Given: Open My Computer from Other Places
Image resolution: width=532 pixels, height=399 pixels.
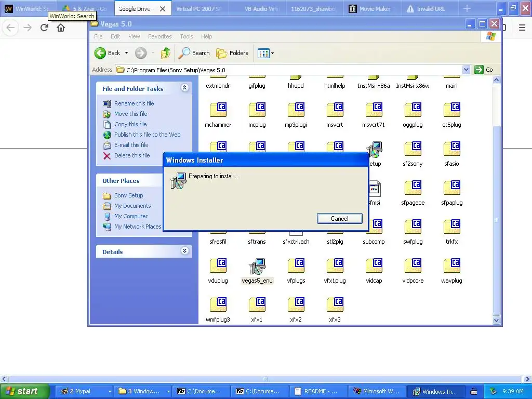Looking at the screenshot, I should (x=130, y=216).
